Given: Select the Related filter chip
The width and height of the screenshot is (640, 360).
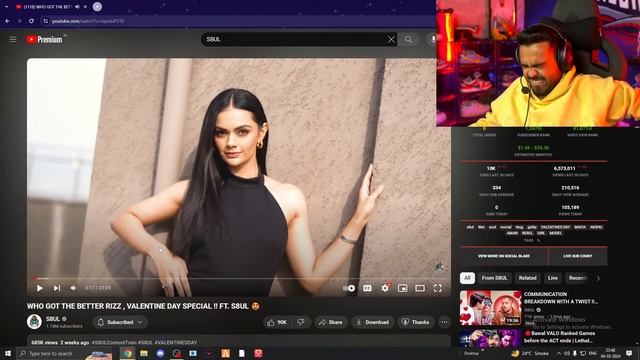Looking at the screenshot, I should click(527, 278).
